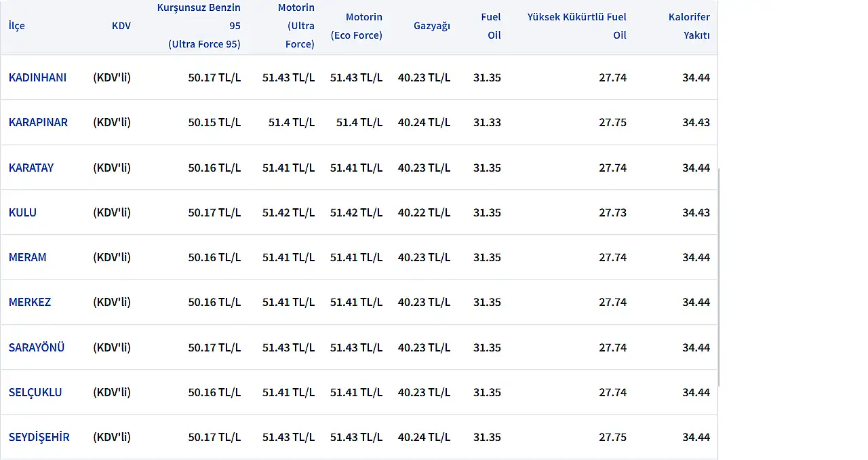The width and height of the screenshot is (868, 460).
Task: Select the SELÇUKLU district link
Action: (35, 392)
